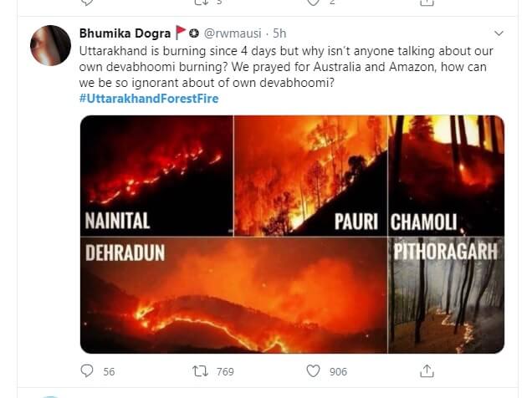Open the Chamoli fire image
This screenshot has height=398, width=532.
447,176
